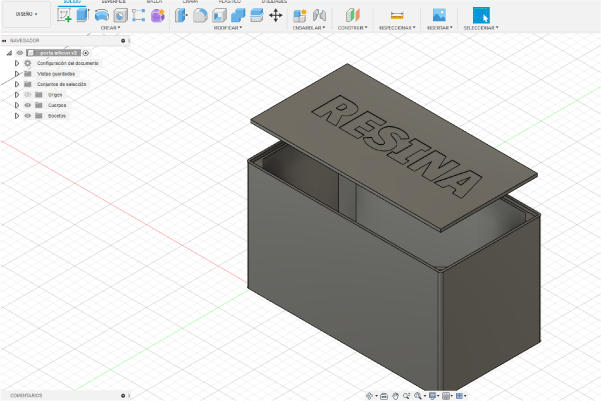Expand the Configuración del documento node

tap(17, 63)
